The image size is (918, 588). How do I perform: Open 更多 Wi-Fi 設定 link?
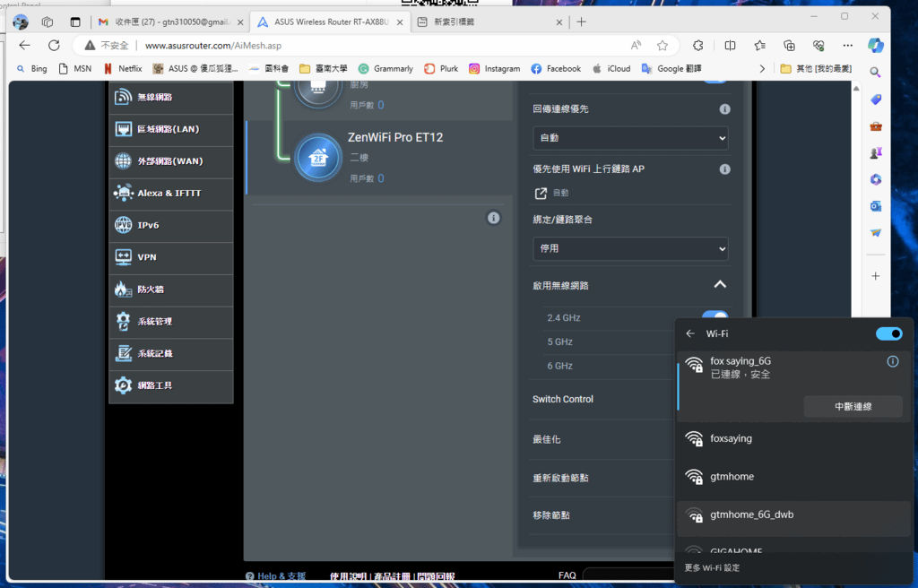[x=712, y=568]
